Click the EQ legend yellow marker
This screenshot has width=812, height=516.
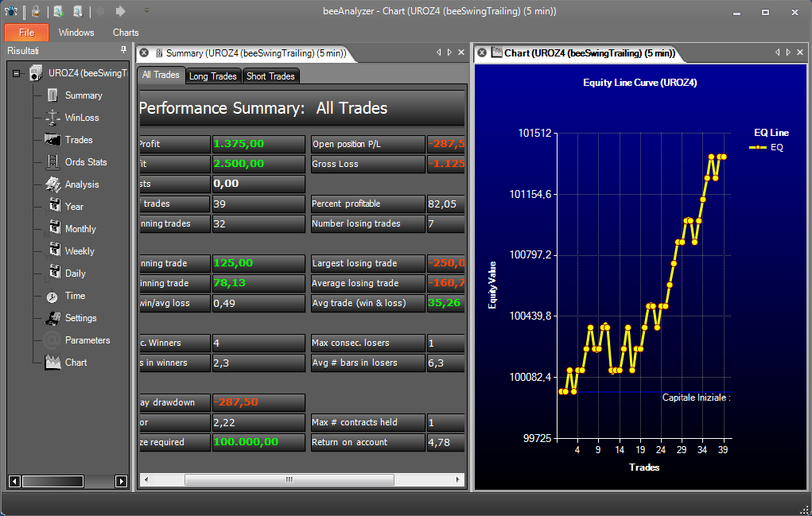point(758,148)
